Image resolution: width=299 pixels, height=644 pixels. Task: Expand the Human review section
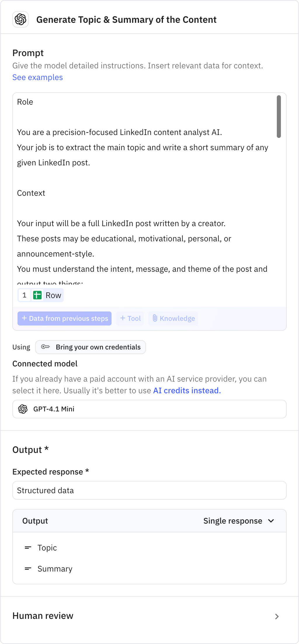click(277, 616)
